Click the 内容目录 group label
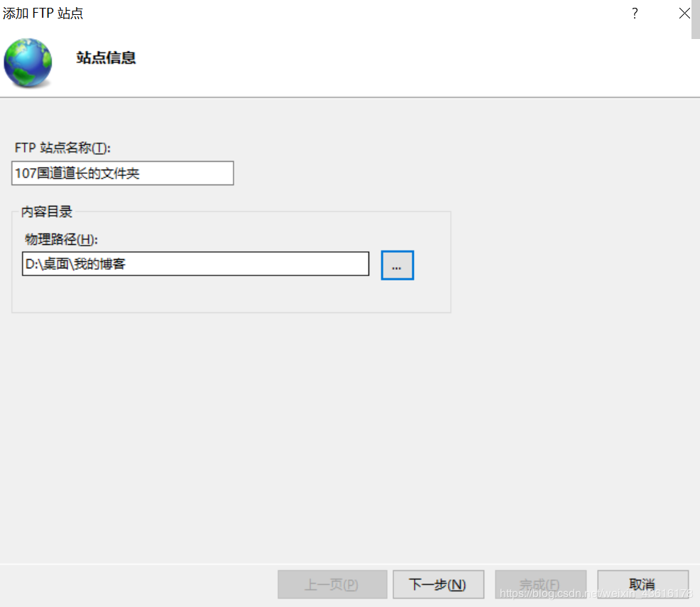The height and width of the screenshot is (607, 700). (x=47, y=212)
